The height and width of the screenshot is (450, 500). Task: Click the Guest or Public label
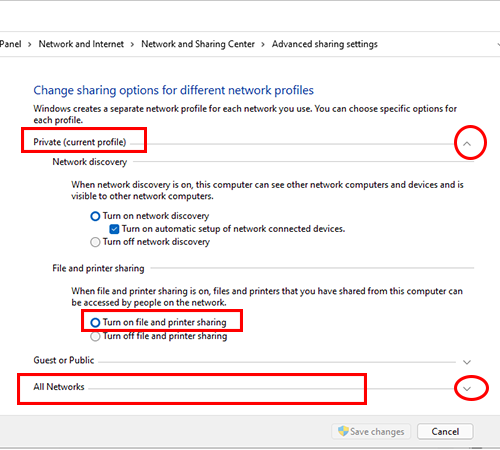coord(64,360)
